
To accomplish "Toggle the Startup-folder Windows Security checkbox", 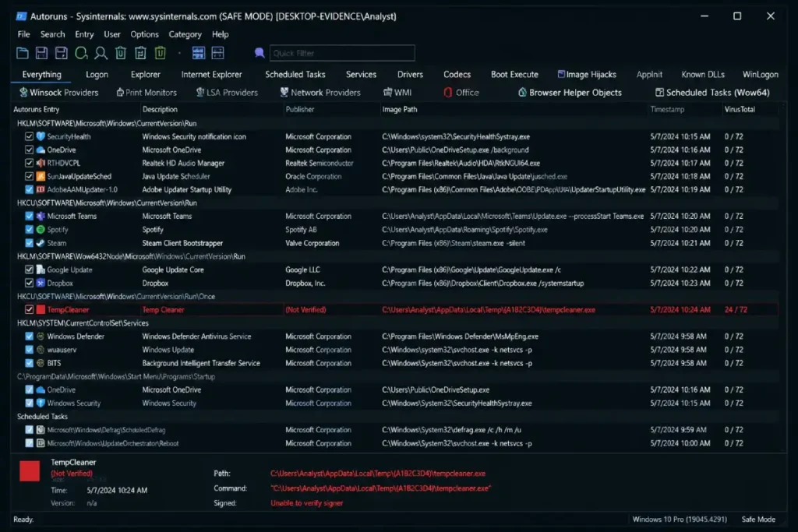I will point(29,403).
